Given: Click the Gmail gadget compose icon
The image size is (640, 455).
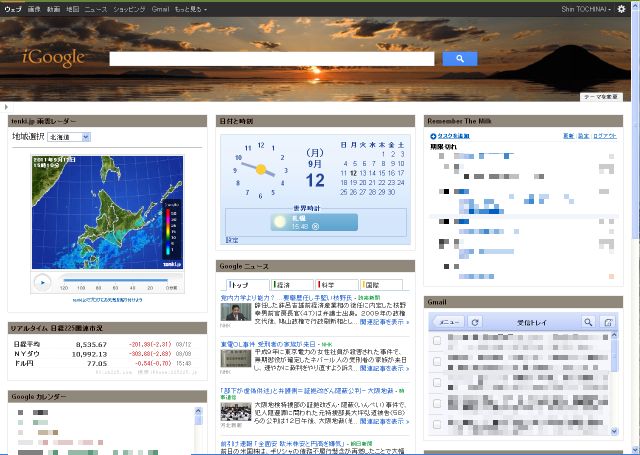Looking at the screenshot, I should pos(608,322).
